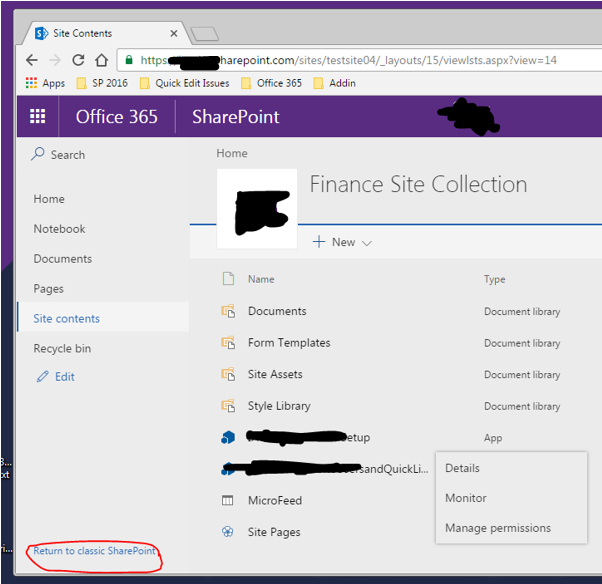Click the search magnifier icon
The height and width of the screenshot is (584, 602).
[x=38, y=154]
